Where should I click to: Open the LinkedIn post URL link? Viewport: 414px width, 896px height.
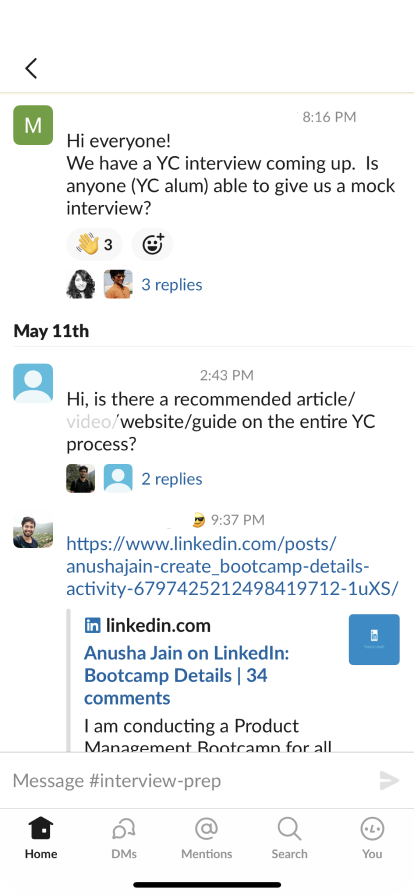click(232, 566)
